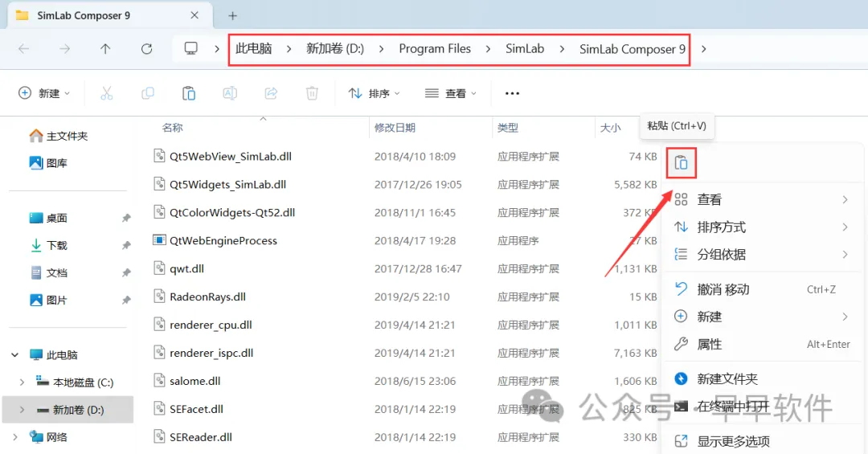Select the QtWebEngineProcess application
Viewport: 868px width, 454px height.
[223, 241]
